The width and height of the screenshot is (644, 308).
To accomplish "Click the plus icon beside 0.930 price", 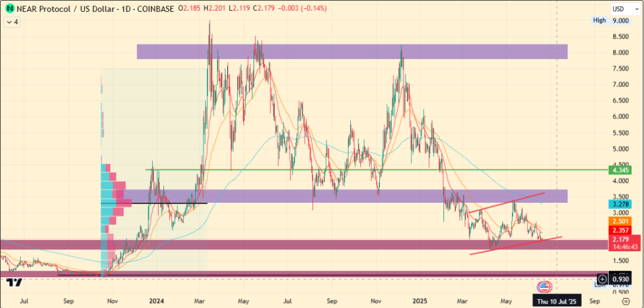I will pos(602,279).
